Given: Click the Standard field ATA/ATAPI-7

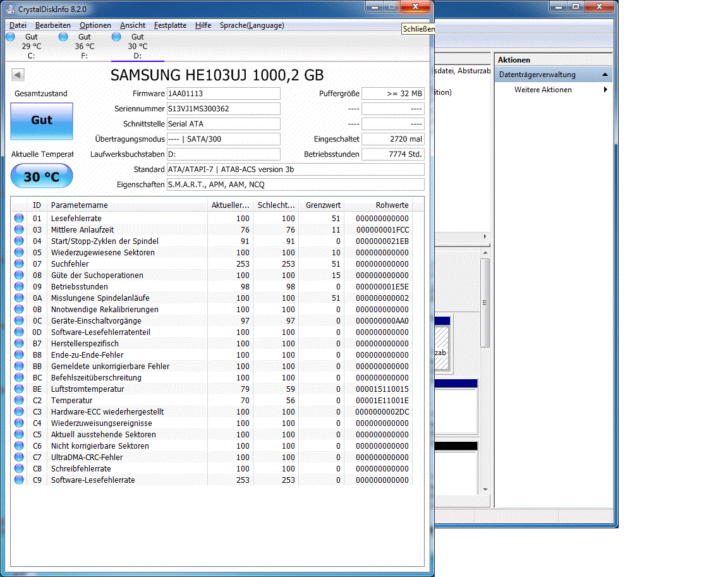Looking at the screenshot, I should click(x=295, y=169).
